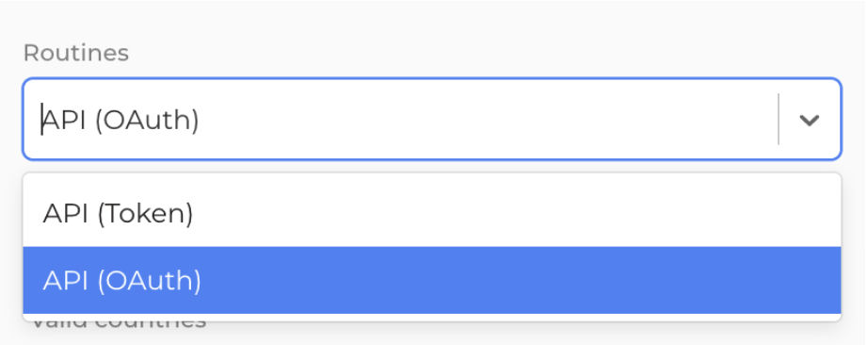Viewport: 868px width, 345px height.
Task: Click the Routines field label
Action: 76,53
